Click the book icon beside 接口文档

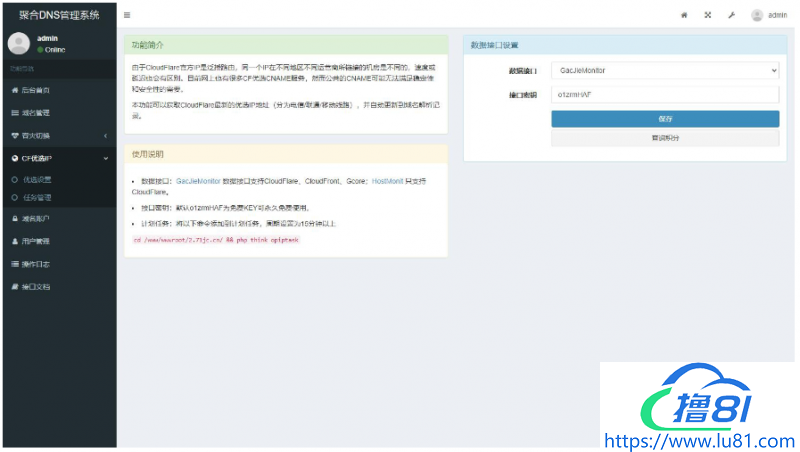14,287
